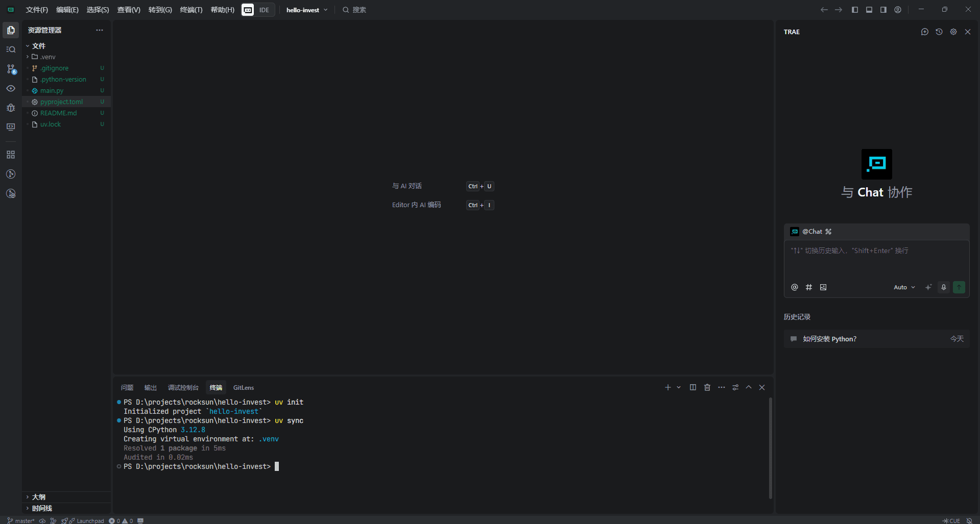Click the search icon in activity bar
This screenshot has width=980, height=524.
[11, 49]
